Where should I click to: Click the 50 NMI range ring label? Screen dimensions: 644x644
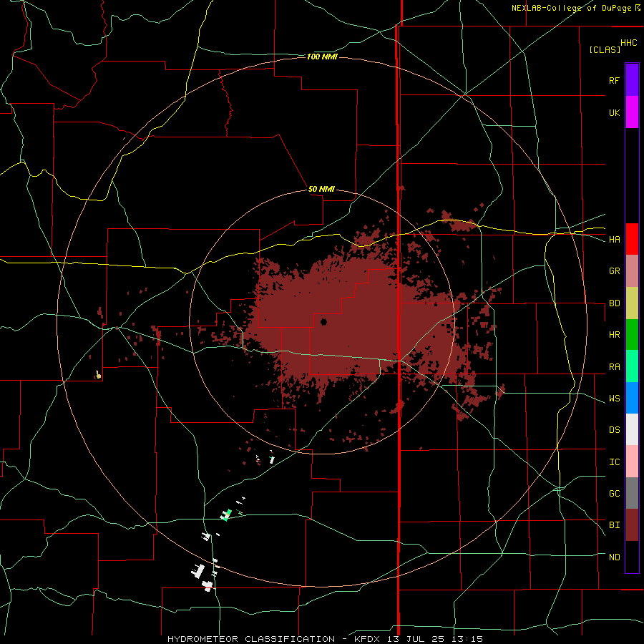[321, 189]
